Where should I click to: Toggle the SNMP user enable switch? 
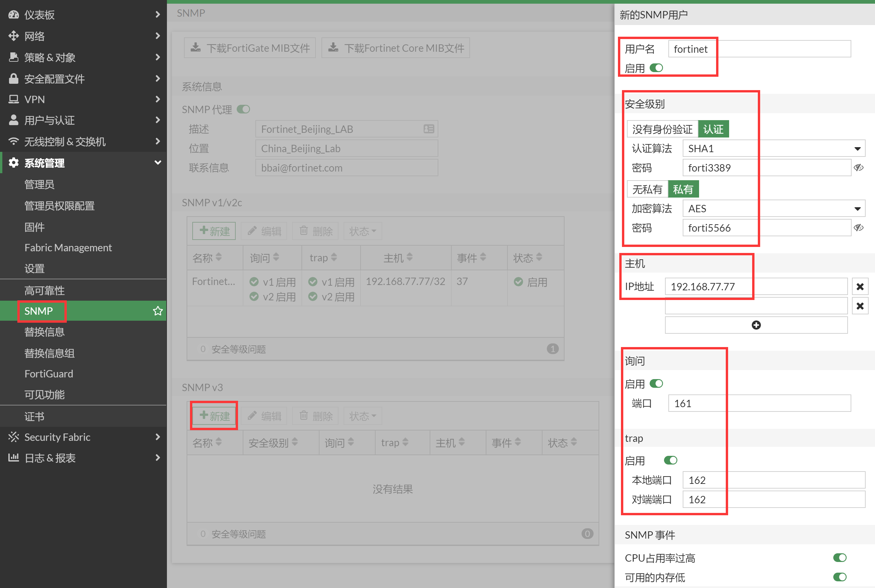click(x=656, y=68)
